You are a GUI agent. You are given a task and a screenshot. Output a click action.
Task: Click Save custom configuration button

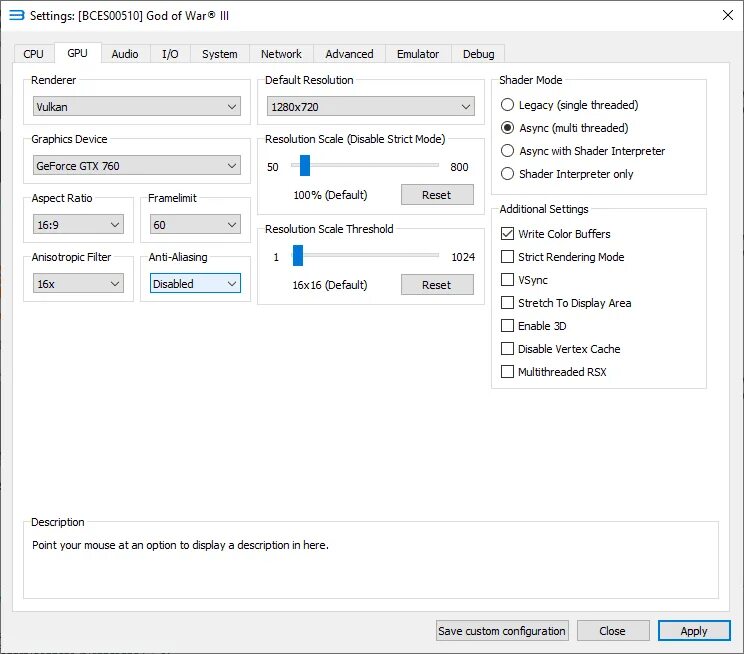click(x=502, y=631)
